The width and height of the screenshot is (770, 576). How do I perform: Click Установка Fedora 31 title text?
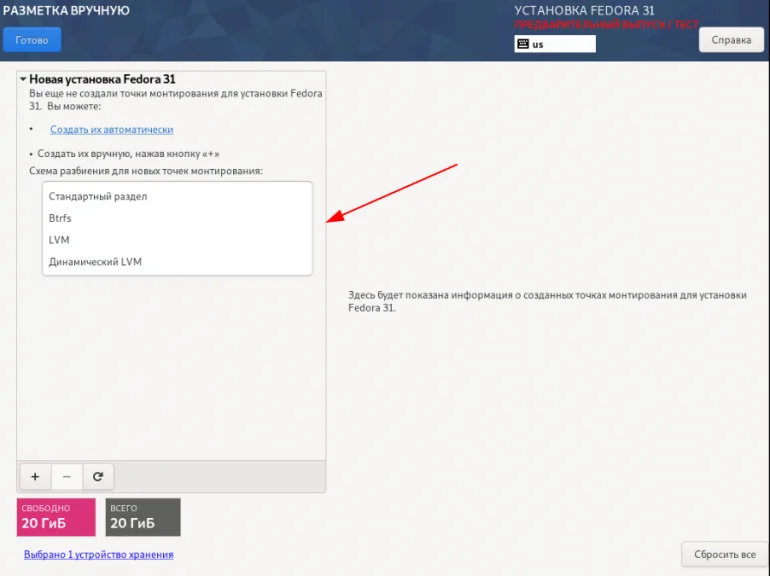point(584,10)
